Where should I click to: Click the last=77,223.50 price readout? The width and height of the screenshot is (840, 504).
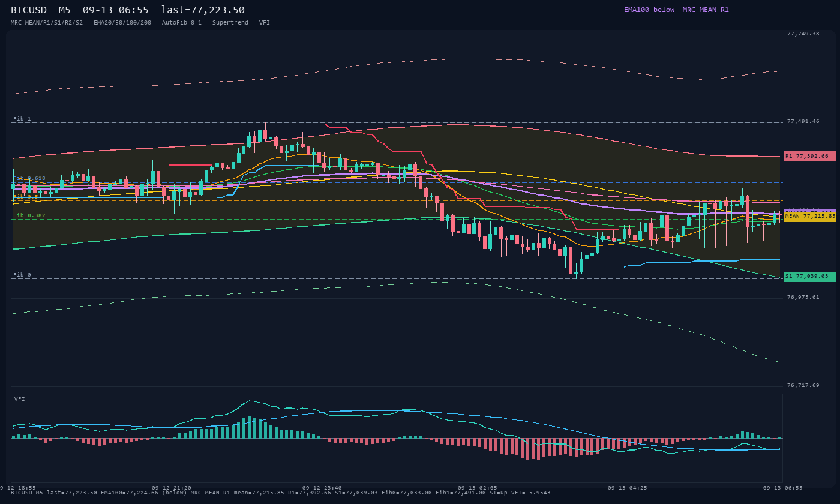point(203,10)
